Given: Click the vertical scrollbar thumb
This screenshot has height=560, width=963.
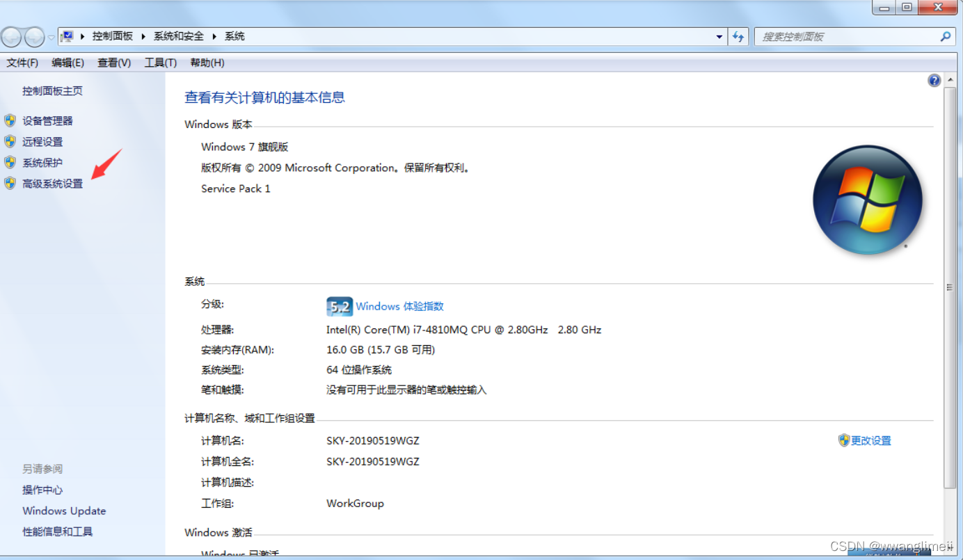Looking at the screenshot, I should 950,287.
